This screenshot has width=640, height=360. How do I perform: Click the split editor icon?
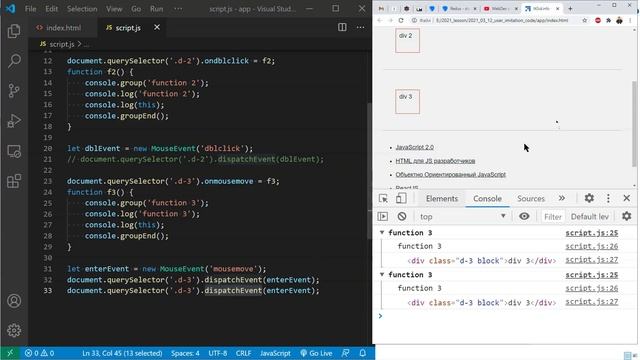(x=342, y=27)
